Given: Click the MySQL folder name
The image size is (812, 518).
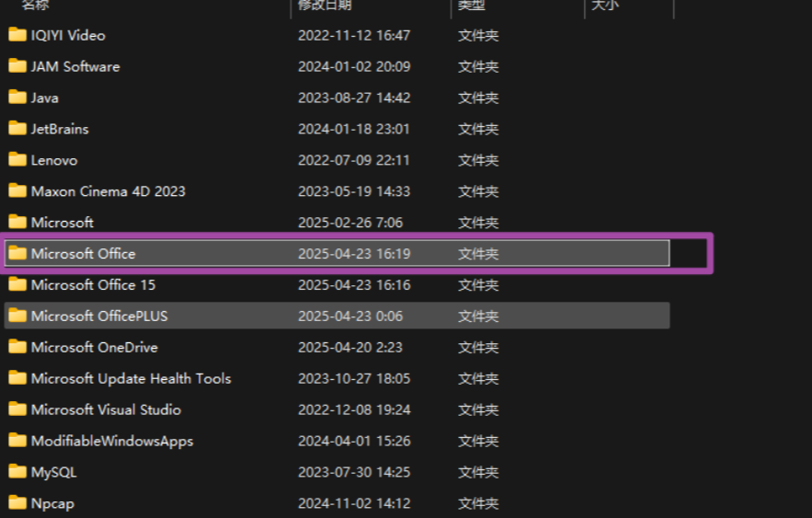Looking at the screenshot, I should (54, 472).
